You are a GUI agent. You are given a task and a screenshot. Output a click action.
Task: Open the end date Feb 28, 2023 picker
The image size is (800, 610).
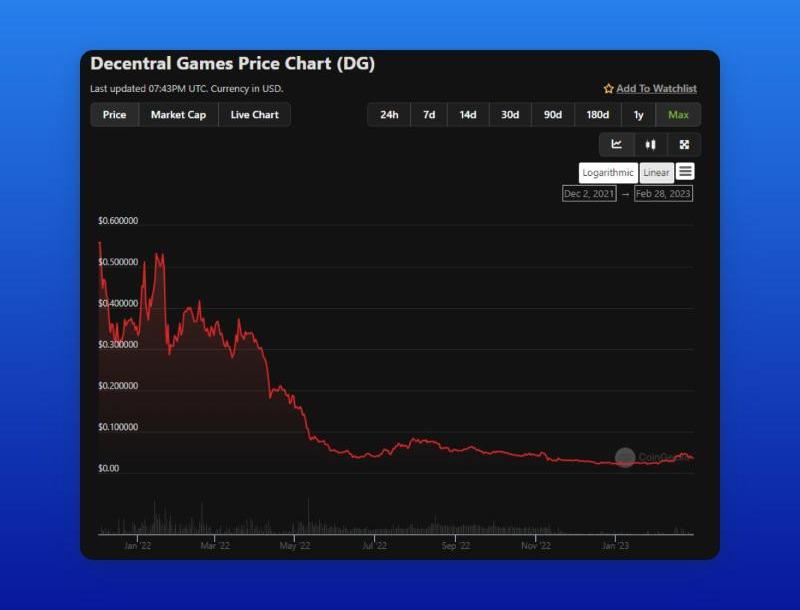663,193
